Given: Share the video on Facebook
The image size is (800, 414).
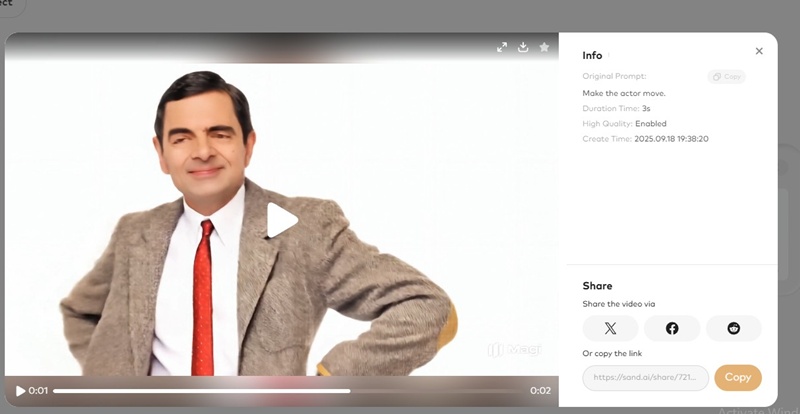Looking at the screenshot, I should [672, 328].
